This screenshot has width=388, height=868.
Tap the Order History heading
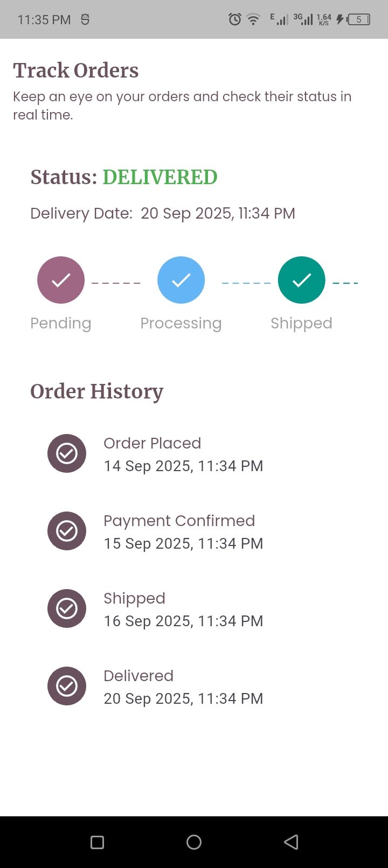[97, 391]
